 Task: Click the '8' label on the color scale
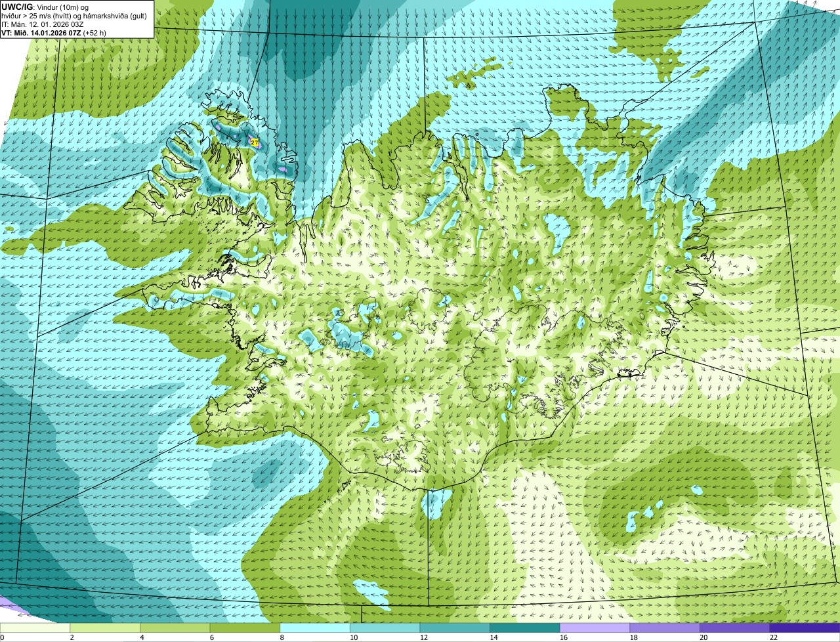pyautogui.click(x=282, y=637)
